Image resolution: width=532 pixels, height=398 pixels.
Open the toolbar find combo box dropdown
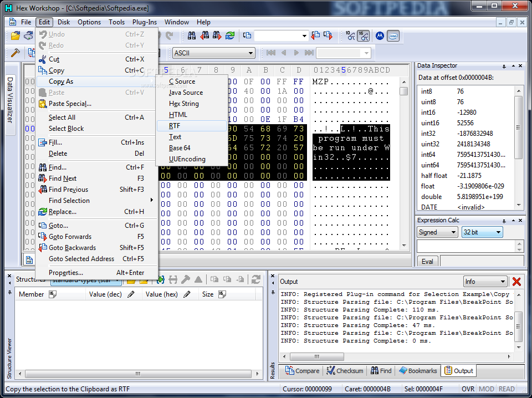(x=304, y=35)
